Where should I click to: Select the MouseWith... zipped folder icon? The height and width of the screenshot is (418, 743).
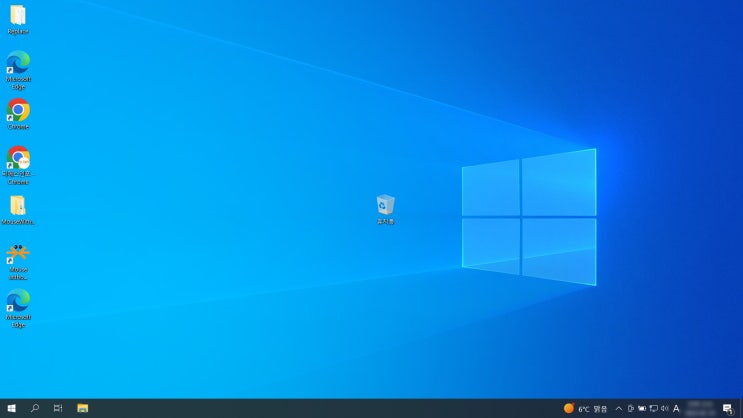tap(18, 210)
